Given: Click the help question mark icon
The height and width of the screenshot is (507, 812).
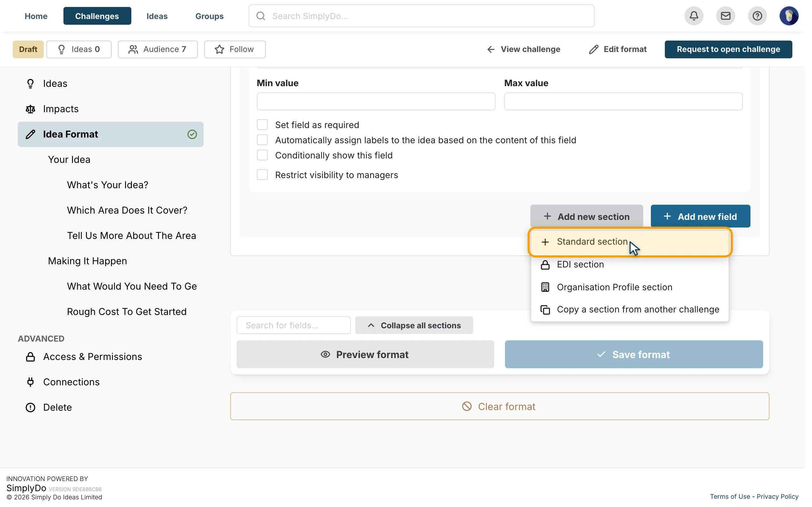Looking at the screenshot, I should pos(757,16).
